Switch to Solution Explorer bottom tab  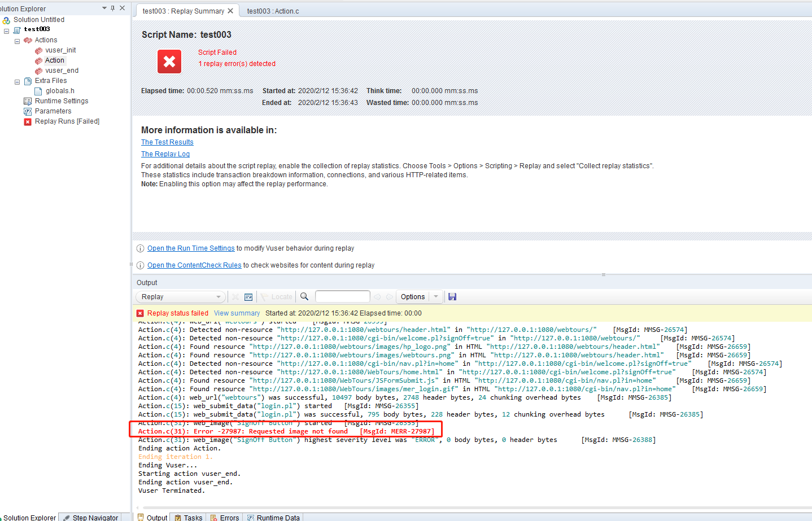click(29, 517)
